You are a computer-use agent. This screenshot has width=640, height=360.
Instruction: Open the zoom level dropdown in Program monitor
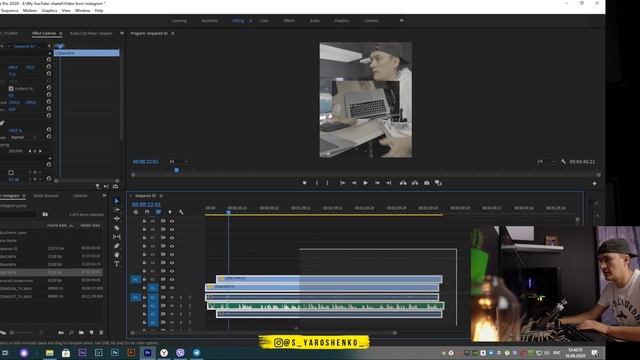coord(178,162)
